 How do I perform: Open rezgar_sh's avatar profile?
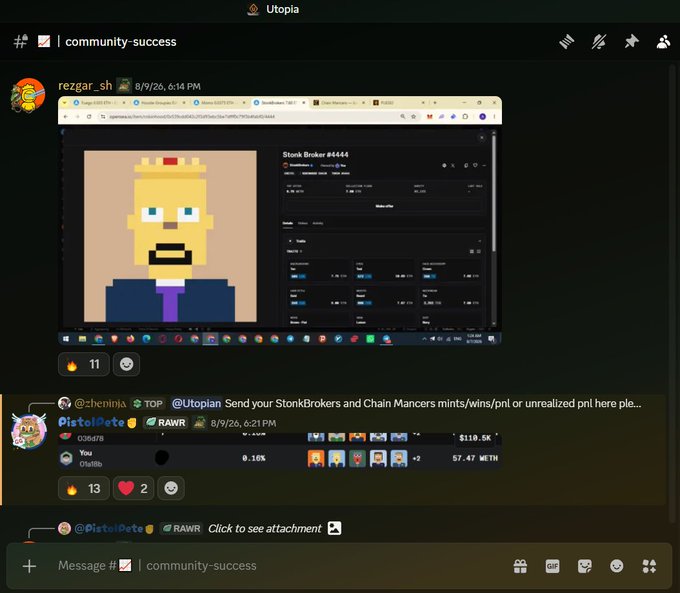[x=28, y=95]
